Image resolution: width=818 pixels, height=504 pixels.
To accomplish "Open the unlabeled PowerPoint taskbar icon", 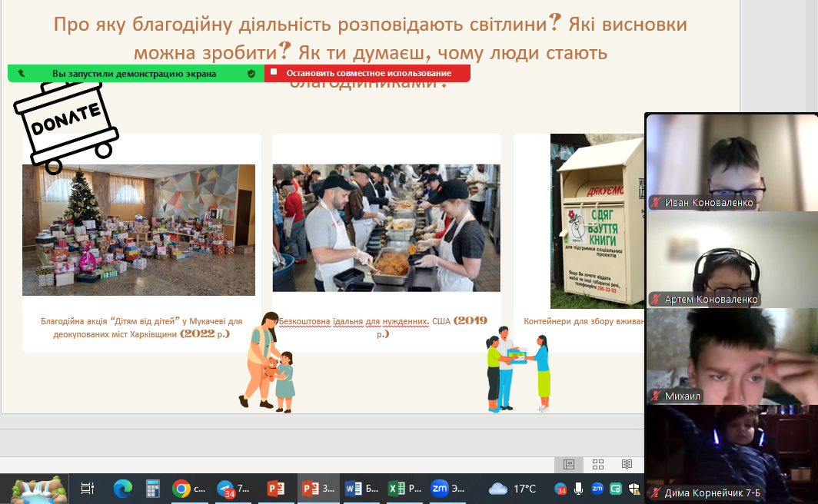I will coord(275,489).
